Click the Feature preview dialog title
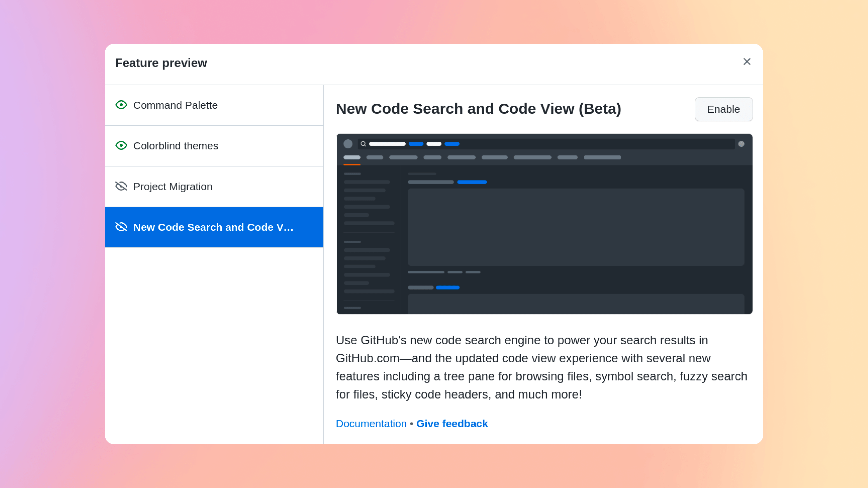Image resolution: width=868 pixels, height=488 pixels. [x=161, y=63]
